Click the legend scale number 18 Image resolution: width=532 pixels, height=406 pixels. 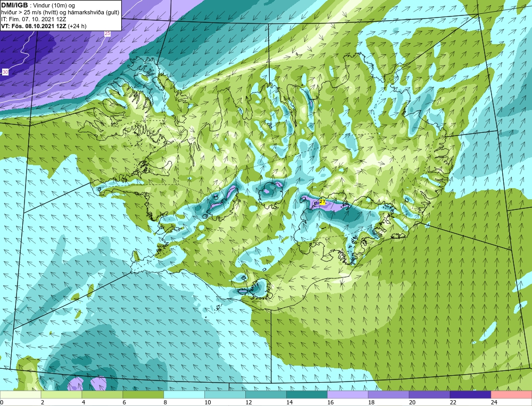point(371,402)
